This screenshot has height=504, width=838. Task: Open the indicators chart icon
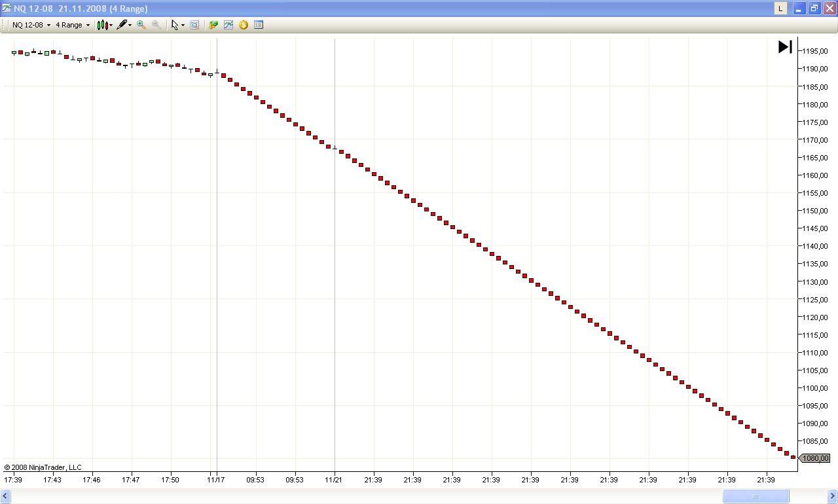tap(228, 25)
